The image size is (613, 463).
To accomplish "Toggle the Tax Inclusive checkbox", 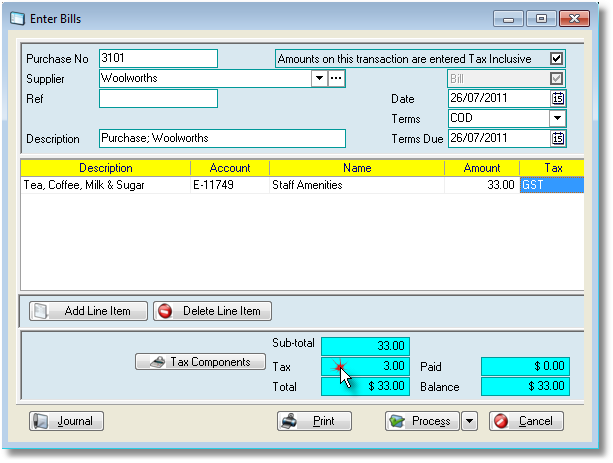I will click(x=557, y=58).
